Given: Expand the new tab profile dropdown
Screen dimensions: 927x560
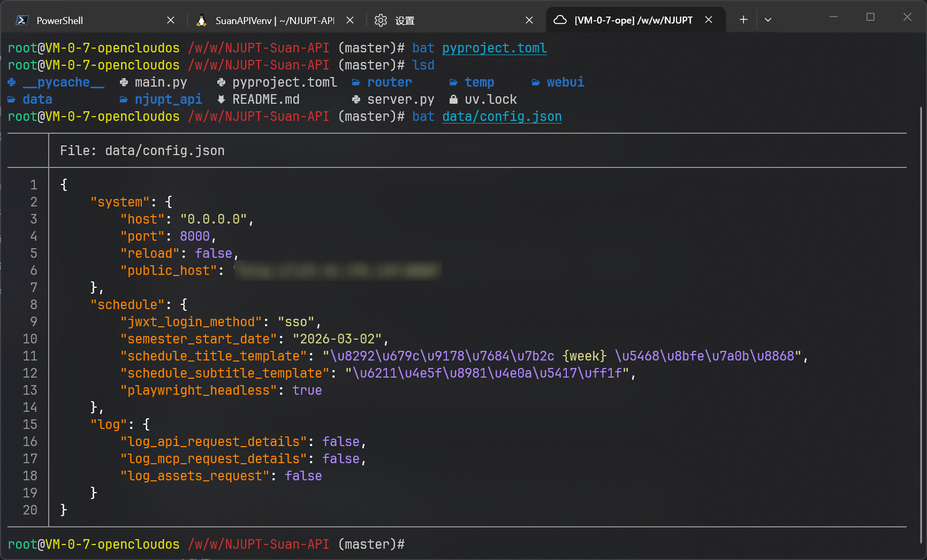Looking at the screenshot, I should (x=768, y=20).
